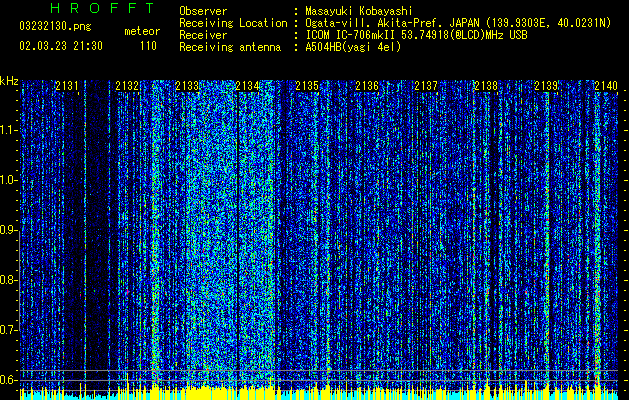
Task: Click the A504HB(yagi 4el) antenna text
Action: (353, 47)
